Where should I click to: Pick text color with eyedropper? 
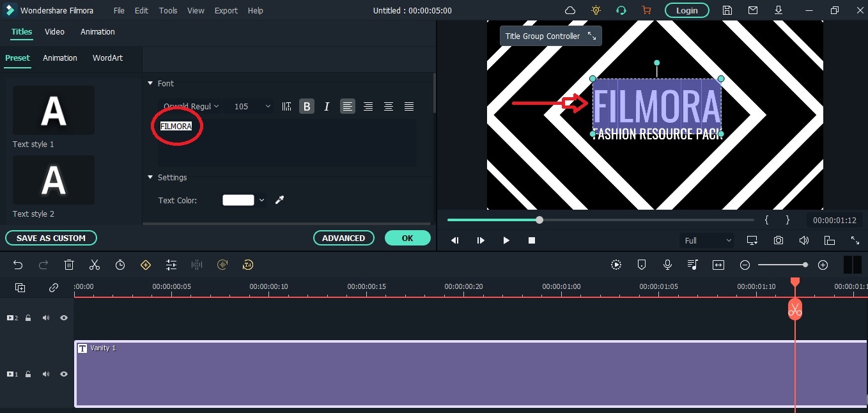[279, 200]
